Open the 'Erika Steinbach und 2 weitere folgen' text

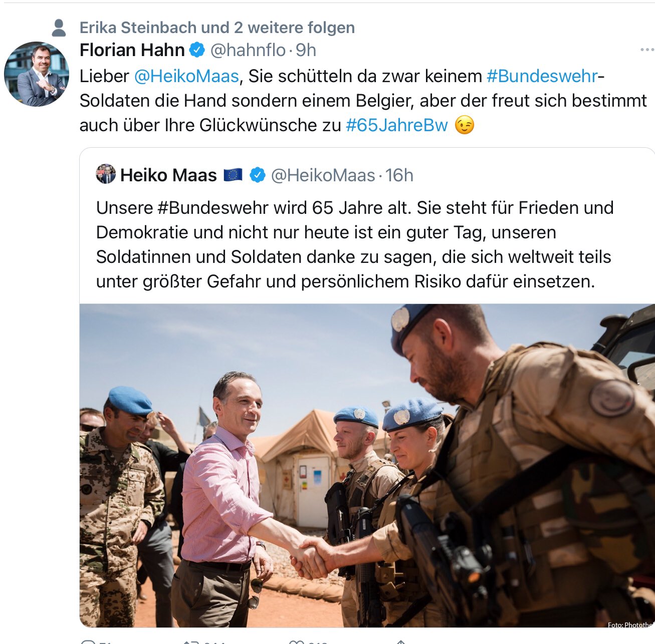[217, 28]
